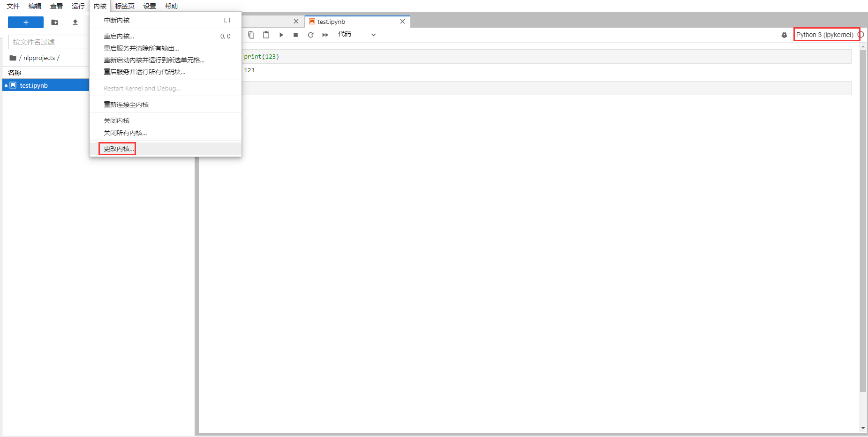The width and height of the screenshot is (868, 437).
Task: Select 重新连接至内核 menu entry
Action: point(166,105)
